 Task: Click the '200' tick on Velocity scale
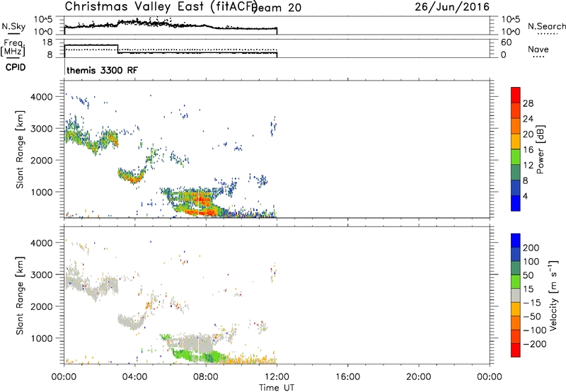click(531, 248)
